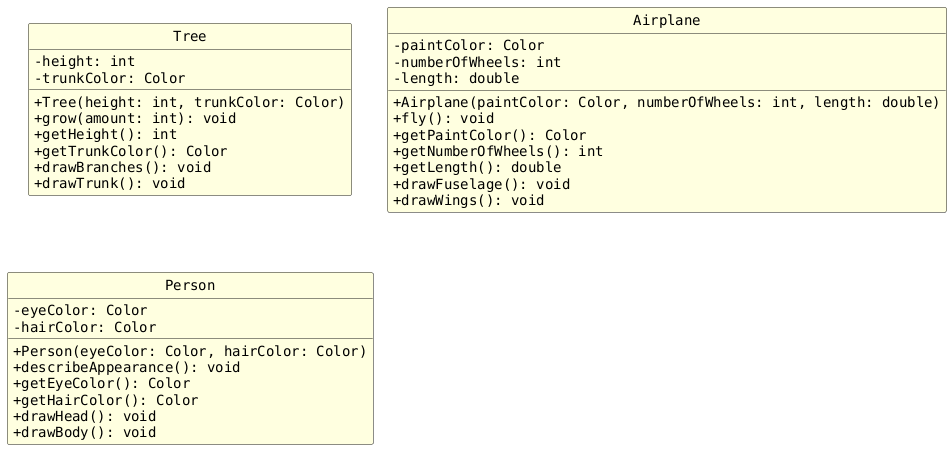The image size is (952, 450).
Task: Click the eyeColor attribute in Person
Action: pyautogui.click(x=80, y=311)
